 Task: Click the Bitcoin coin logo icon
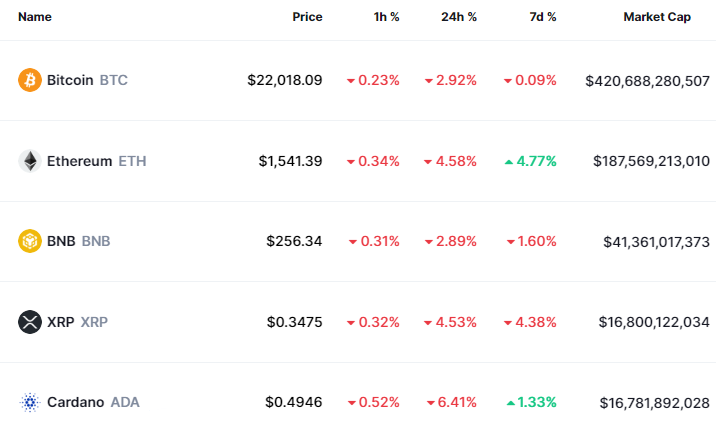click(30, 80)
